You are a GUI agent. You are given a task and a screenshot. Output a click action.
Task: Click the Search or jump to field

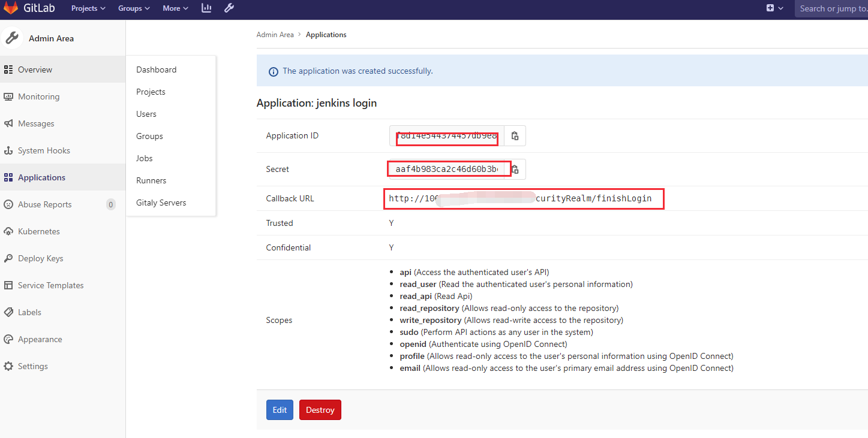pos(831,8)
